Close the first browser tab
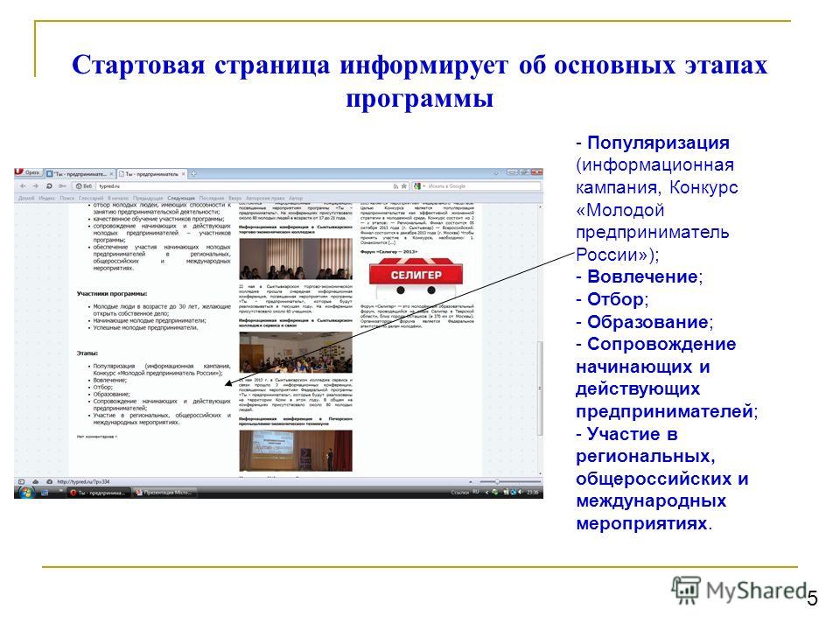 [111, 174]
